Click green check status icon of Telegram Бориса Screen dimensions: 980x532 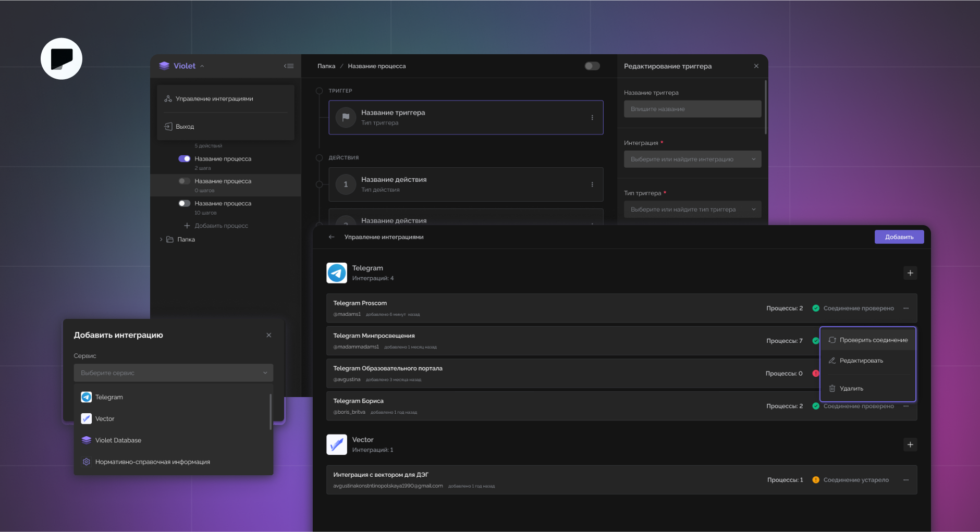tap(816, 406)
